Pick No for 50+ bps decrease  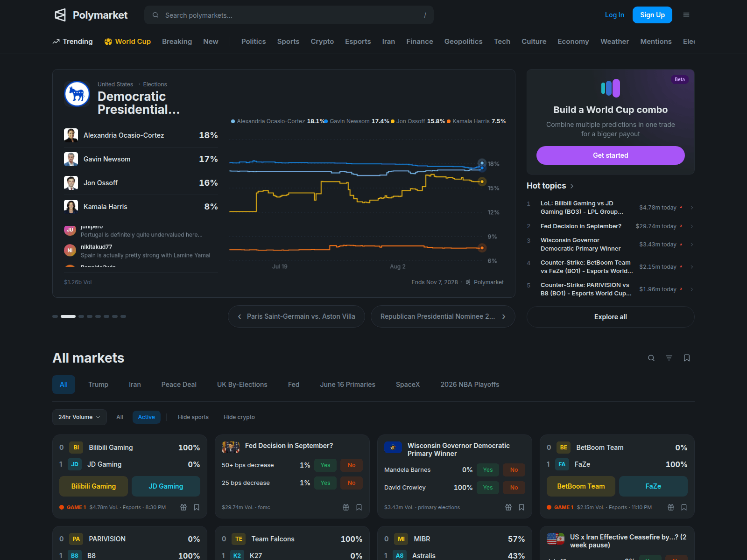352,465
